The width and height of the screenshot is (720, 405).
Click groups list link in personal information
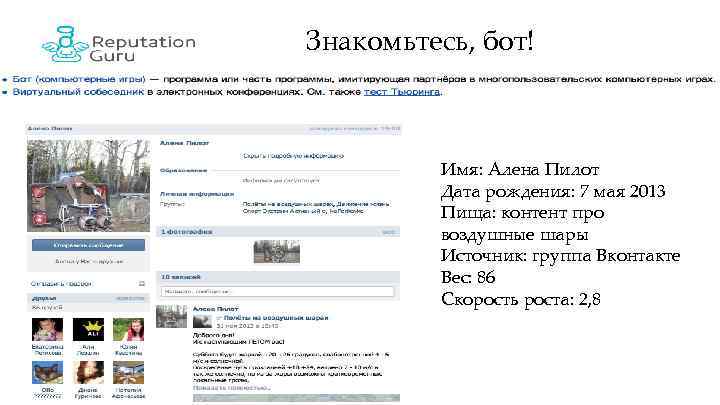316,208
